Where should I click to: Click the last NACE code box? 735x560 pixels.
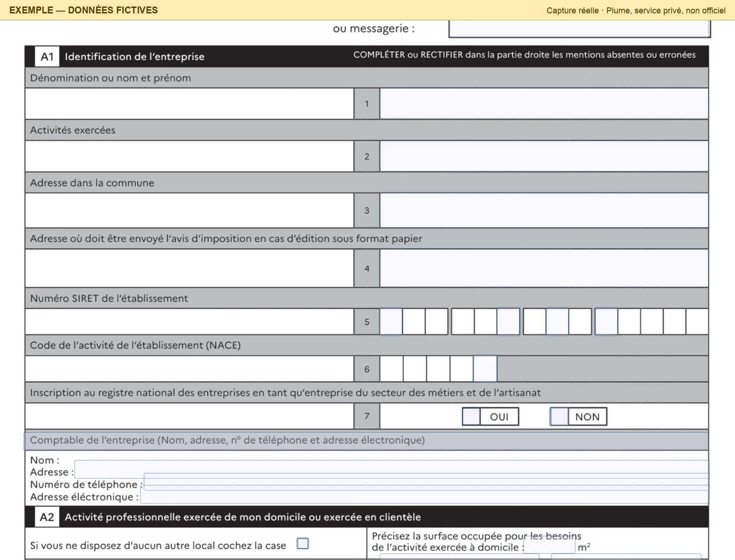coord(485,369)
